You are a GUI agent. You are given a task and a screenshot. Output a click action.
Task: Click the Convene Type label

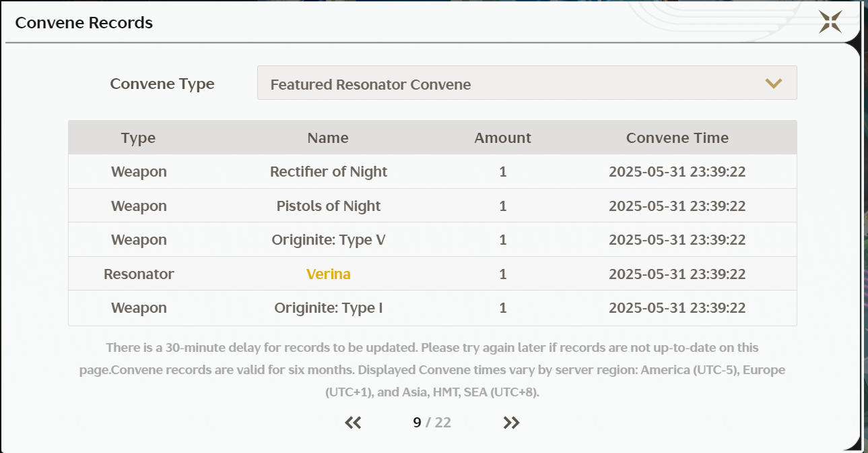(162, 84)
